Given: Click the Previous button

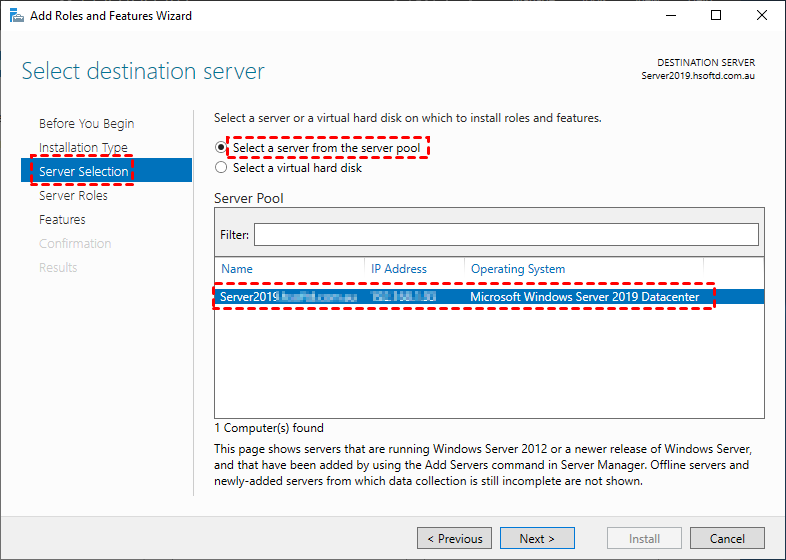Looking at the screenshot, I should point(454,538).
